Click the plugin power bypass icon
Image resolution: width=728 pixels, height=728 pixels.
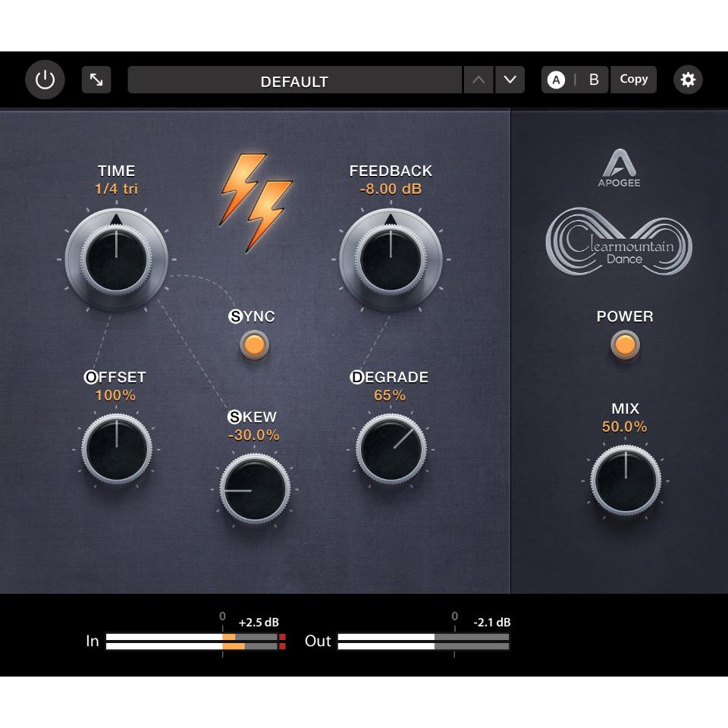coord(45,80)
